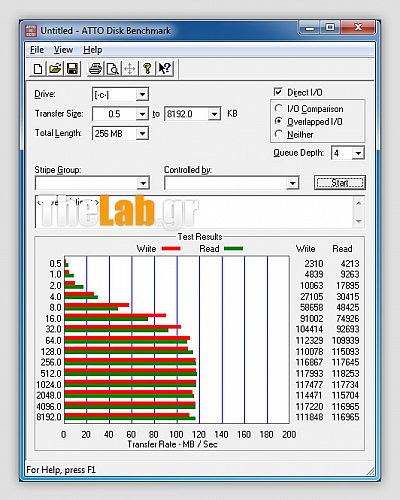Click the Test Results group heading

coord(200,237)
